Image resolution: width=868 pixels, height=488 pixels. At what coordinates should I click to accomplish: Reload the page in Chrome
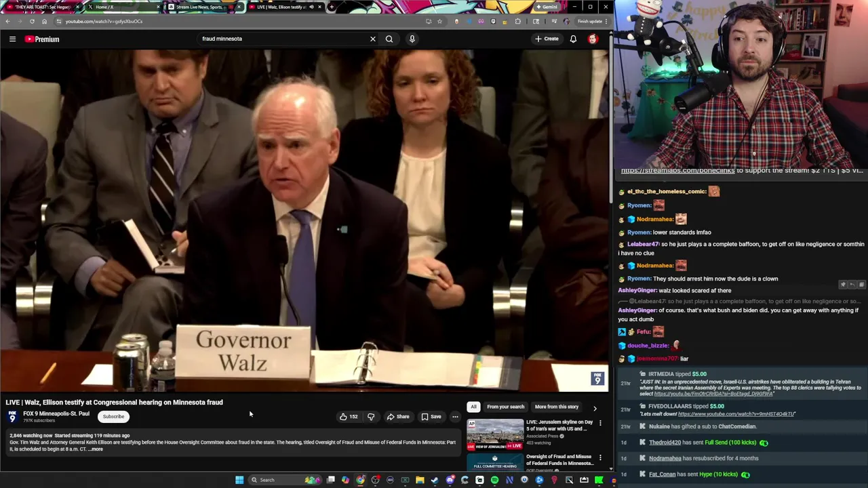coord(32,21)
